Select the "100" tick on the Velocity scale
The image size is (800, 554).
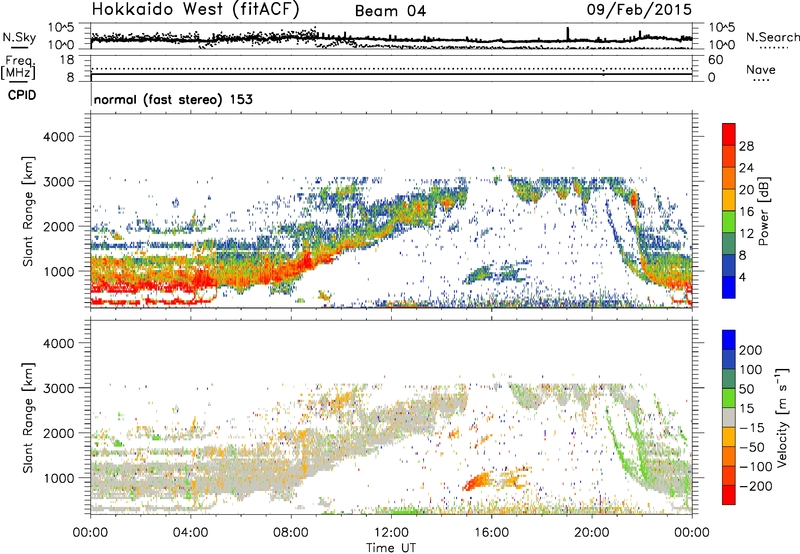[x=751, y=369]
